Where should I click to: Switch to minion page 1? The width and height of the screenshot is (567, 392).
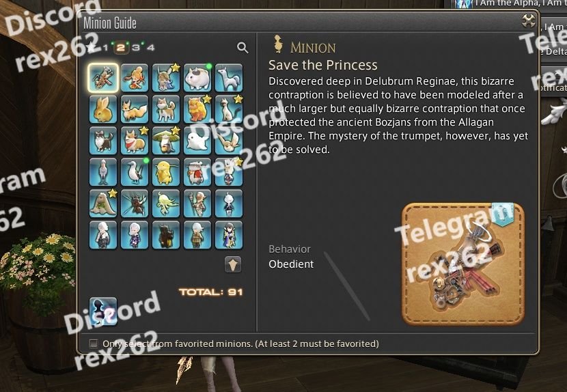click(105, 48)
